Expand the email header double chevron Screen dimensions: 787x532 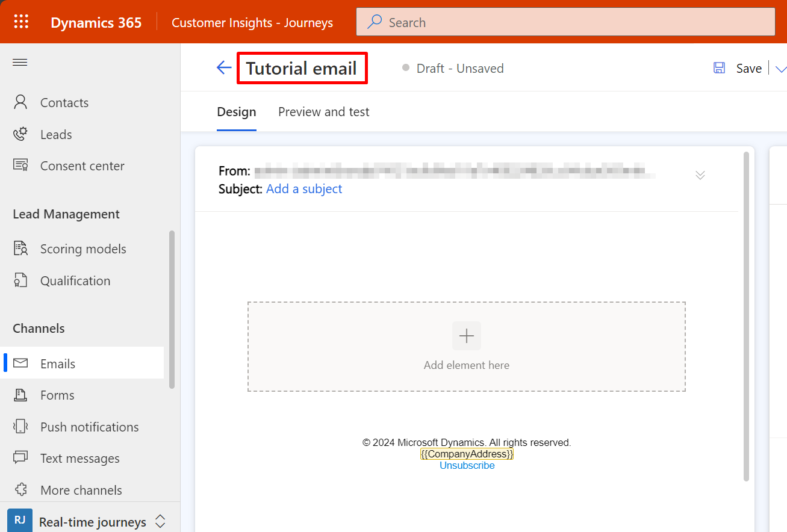coord(700,175)
